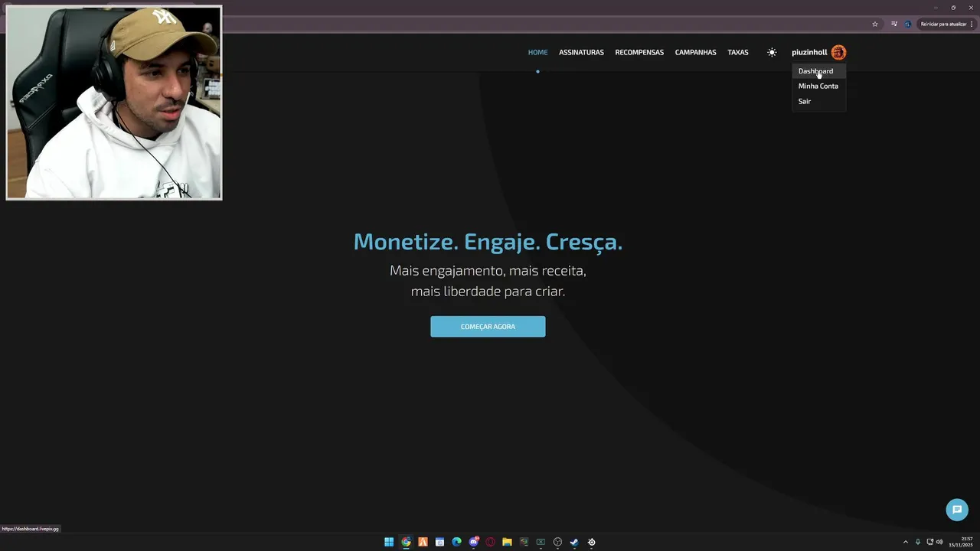Click the piuzinholl profile avatar
This screenshot has width=980, height=551.
[x=838, y=52]
